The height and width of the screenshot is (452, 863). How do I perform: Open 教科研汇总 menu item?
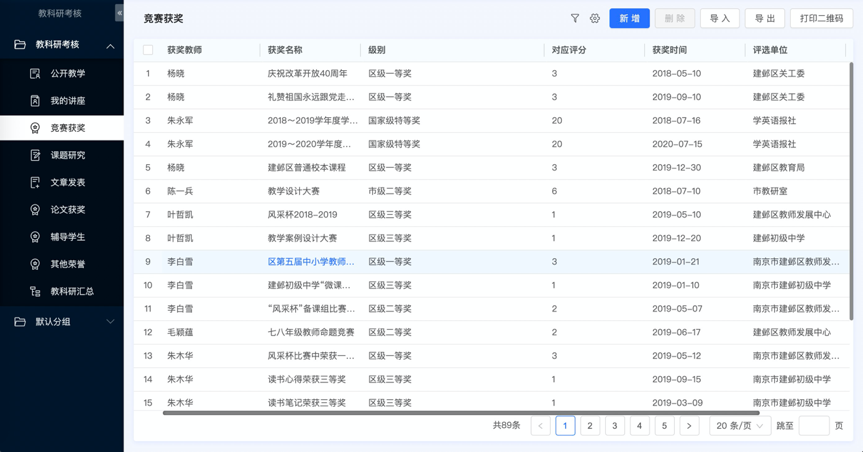pos(62,291)
